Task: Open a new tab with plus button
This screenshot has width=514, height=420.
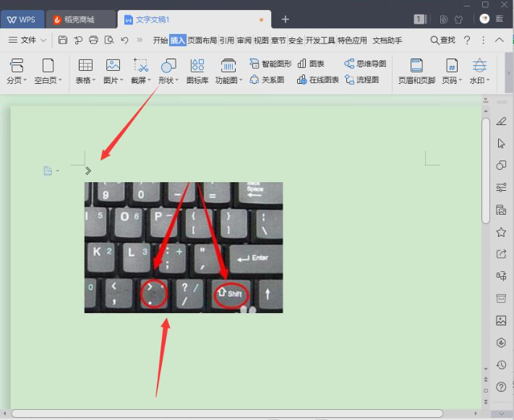Action: click(x=286, y=19)
